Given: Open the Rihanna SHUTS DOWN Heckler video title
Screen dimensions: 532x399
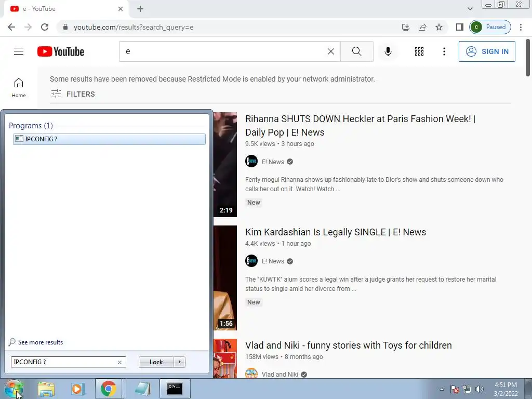Looking at the screenshot, I should pyautogui.click(x=361, y=126).
